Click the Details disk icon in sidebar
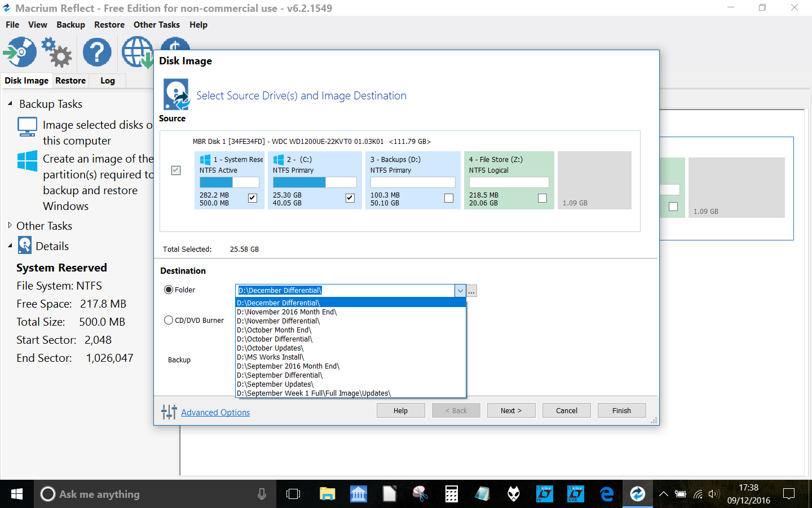Image resolution: width=812 pixels, height=508 pixels. point(25,246)
